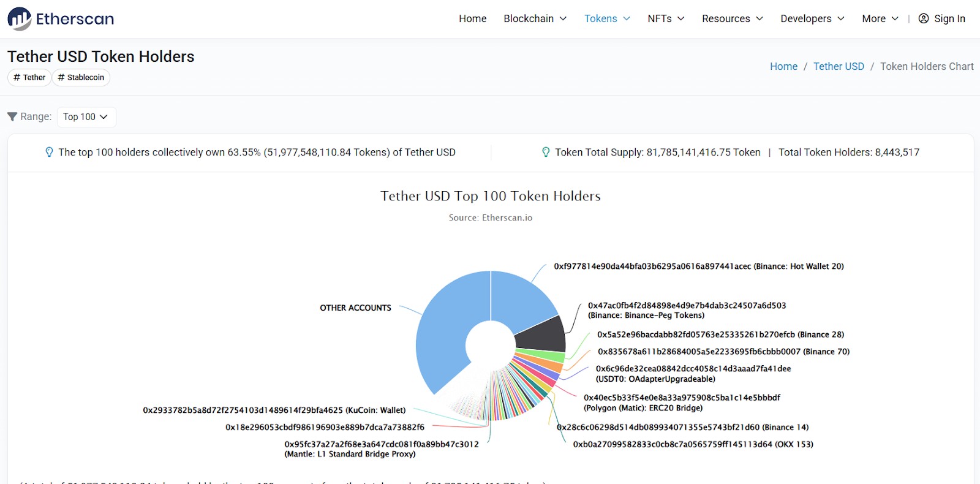The width and height of the screenshot is (980, 484).
Task: Click lightbulb icon beside Token Total Supply
Action: click(x=546, y=152)
